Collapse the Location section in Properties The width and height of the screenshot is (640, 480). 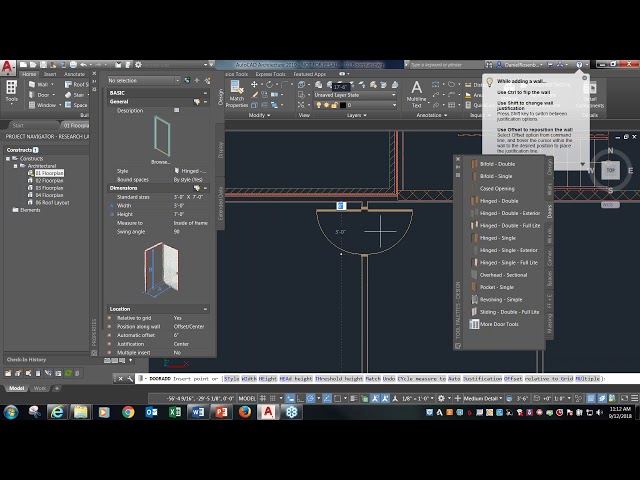(x=205, y=309)
